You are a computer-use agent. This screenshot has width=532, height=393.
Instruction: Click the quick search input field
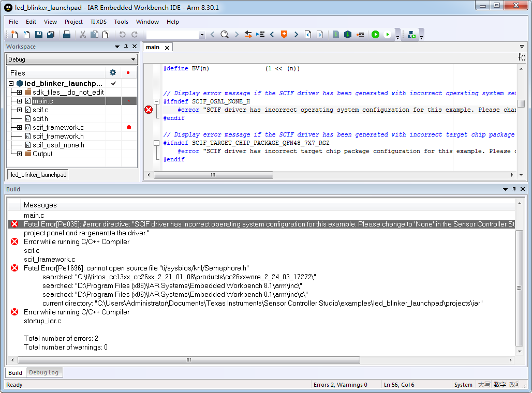(172, 35)
